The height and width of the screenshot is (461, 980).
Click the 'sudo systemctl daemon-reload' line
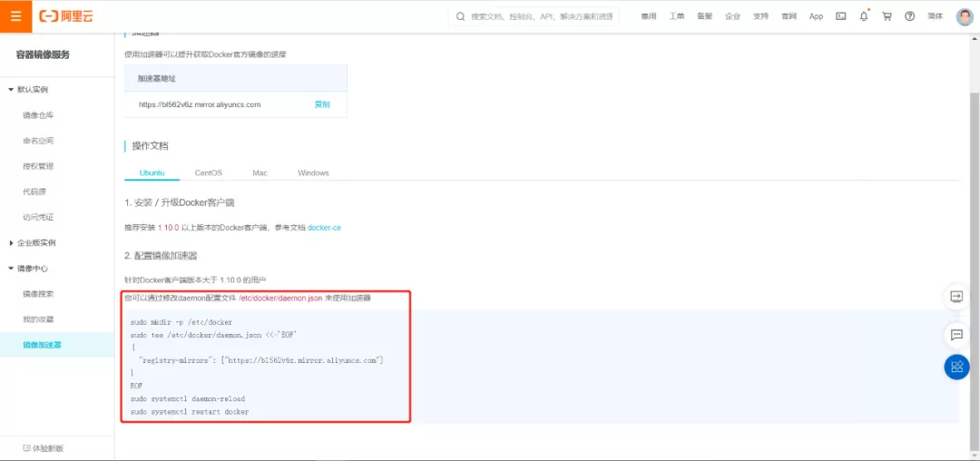tap(188, 398)
